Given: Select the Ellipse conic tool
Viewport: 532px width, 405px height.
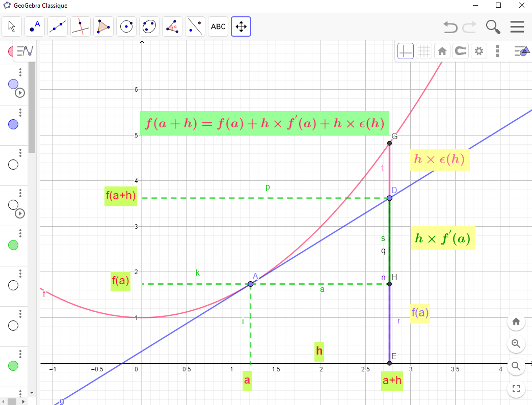Looking at the screenshot, I should (149, 26).
